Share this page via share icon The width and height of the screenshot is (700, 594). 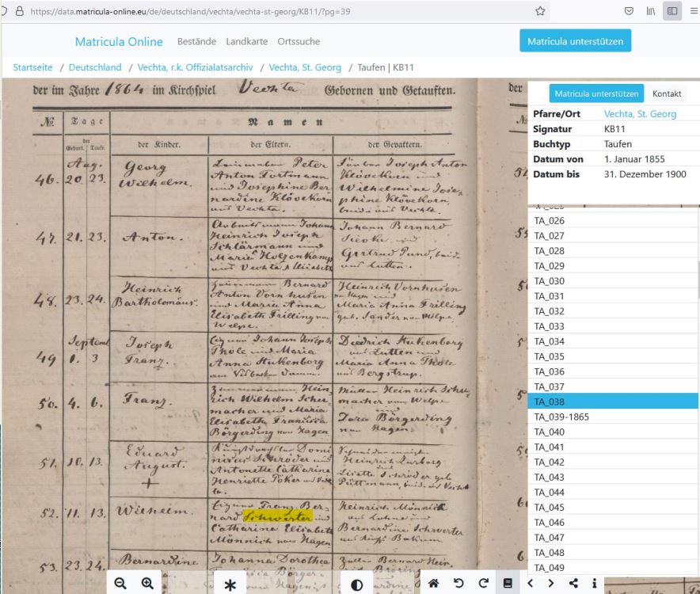tap(573, 583)
